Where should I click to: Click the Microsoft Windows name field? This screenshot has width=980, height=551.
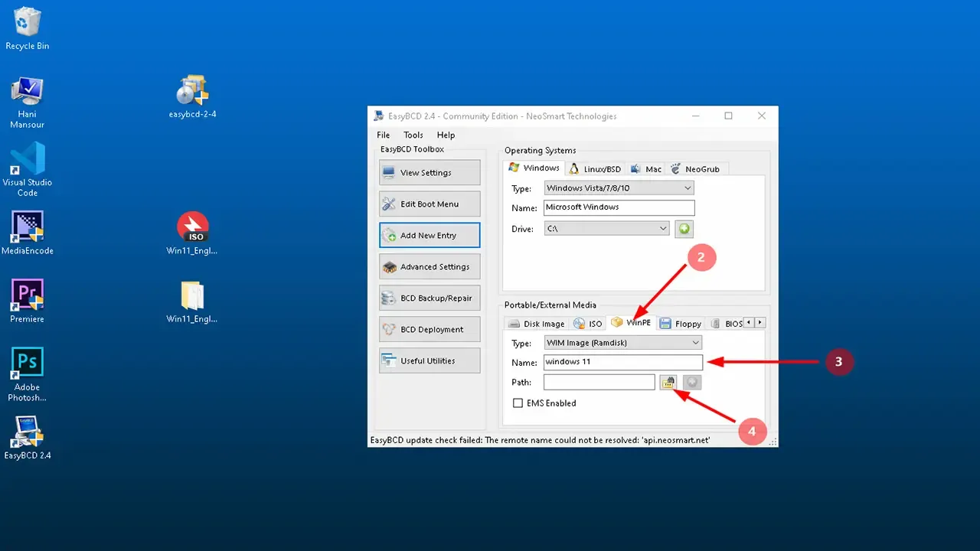[619, 208]
